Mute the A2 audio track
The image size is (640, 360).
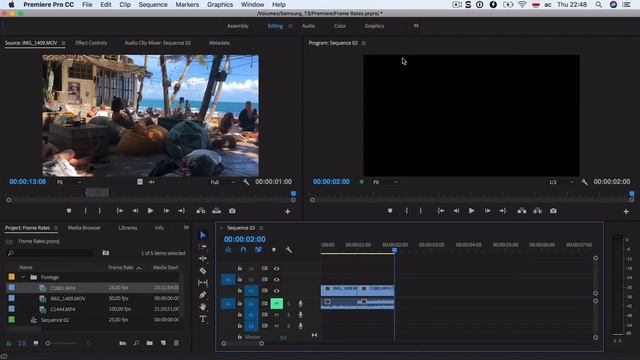pyautogui.click(x=276, y=315)
